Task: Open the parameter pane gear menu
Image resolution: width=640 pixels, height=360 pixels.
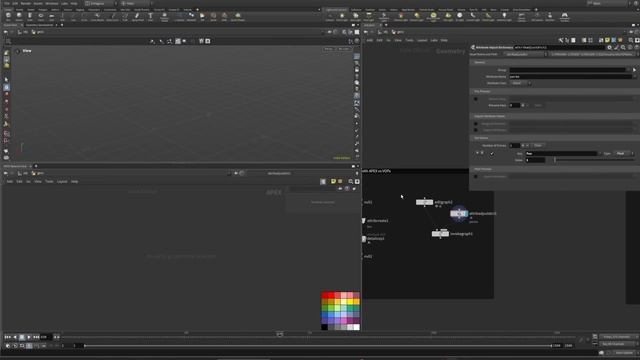Action: coord(609,48)
